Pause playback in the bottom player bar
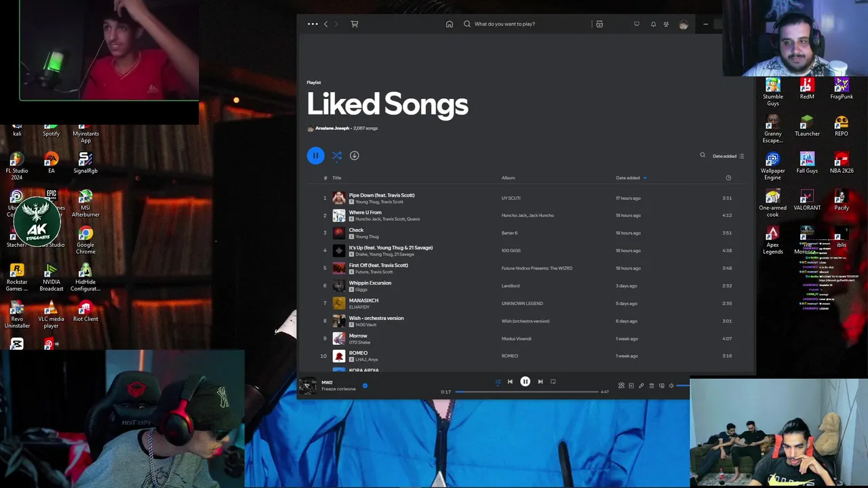The image size is (868, 488). click(x=525, y=382)
